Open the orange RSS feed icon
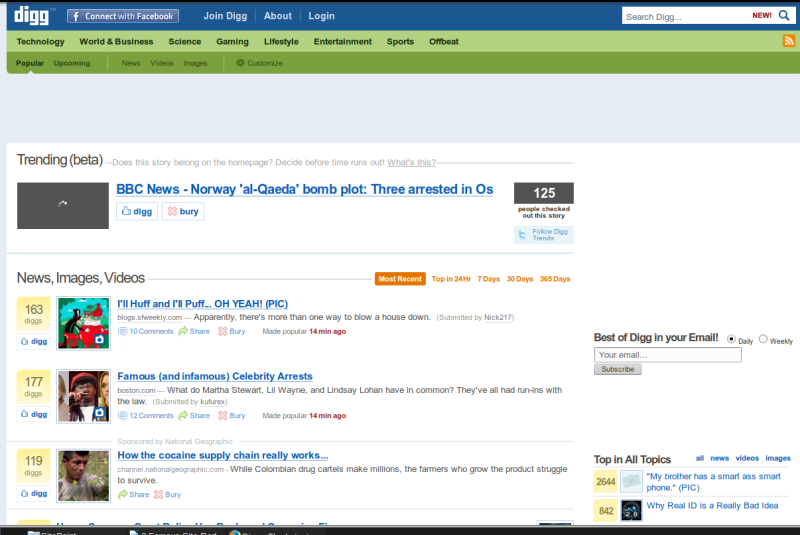 (x=788, y=41)
